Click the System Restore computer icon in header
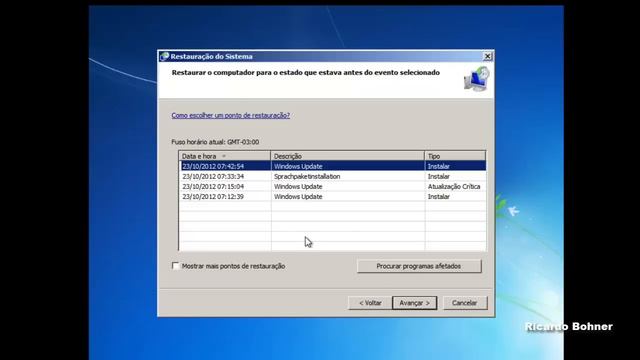 476,79
